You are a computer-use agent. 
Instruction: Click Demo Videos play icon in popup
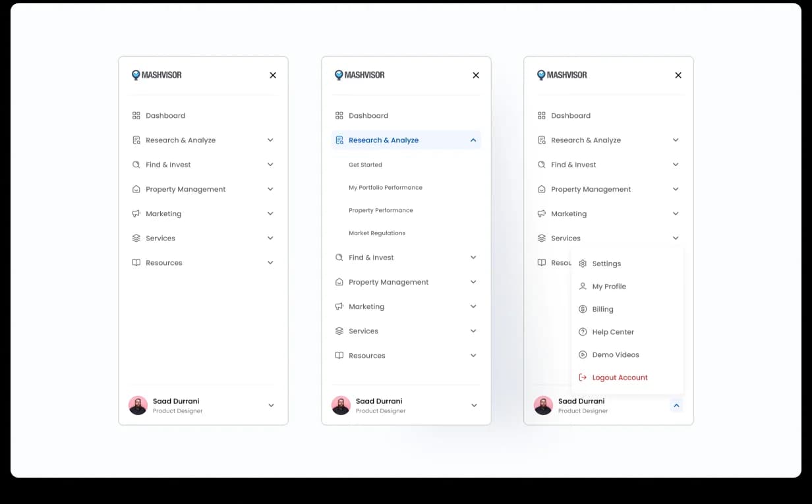coord(583,354)
